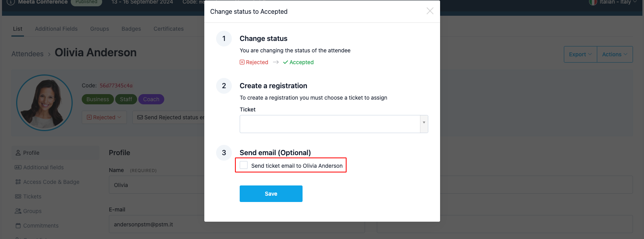The width and height of the screenshot is (644, 239).
Task: Open the Groups sidebar icon
Action: coord(18,211)
